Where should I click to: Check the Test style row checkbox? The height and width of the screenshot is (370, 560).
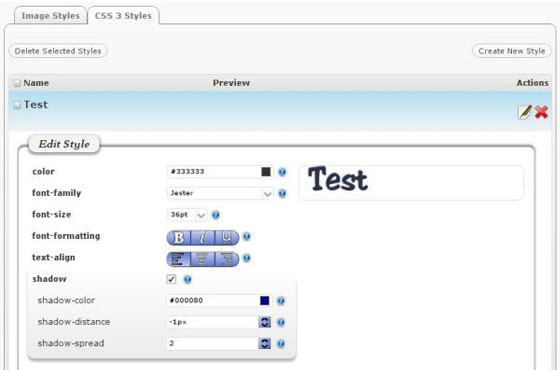point(17,105)
